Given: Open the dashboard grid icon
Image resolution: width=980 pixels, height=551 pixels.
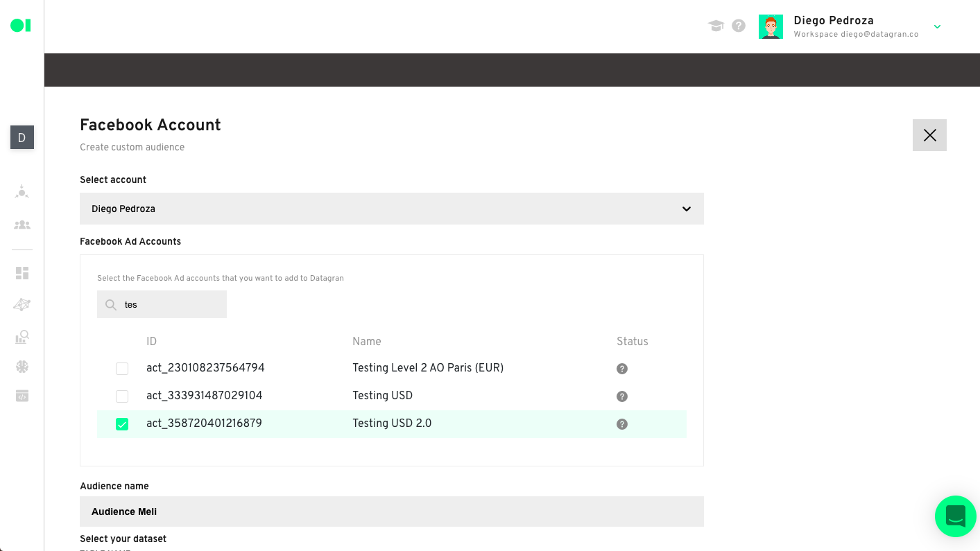Looking at the screenshot, I should coord(22,273).
